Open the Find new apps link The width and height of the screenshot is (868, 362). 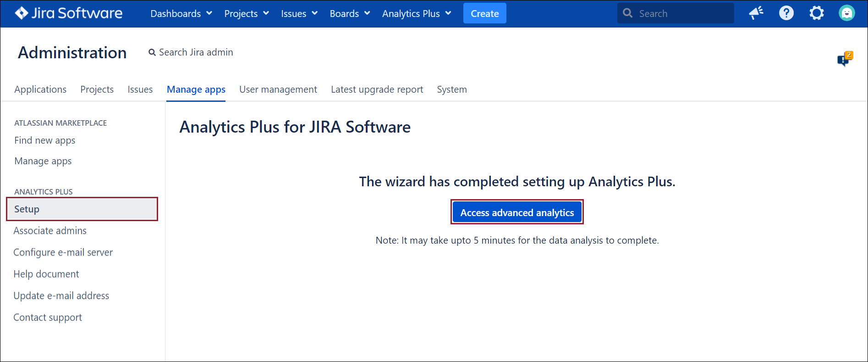(x=45, y=140)
